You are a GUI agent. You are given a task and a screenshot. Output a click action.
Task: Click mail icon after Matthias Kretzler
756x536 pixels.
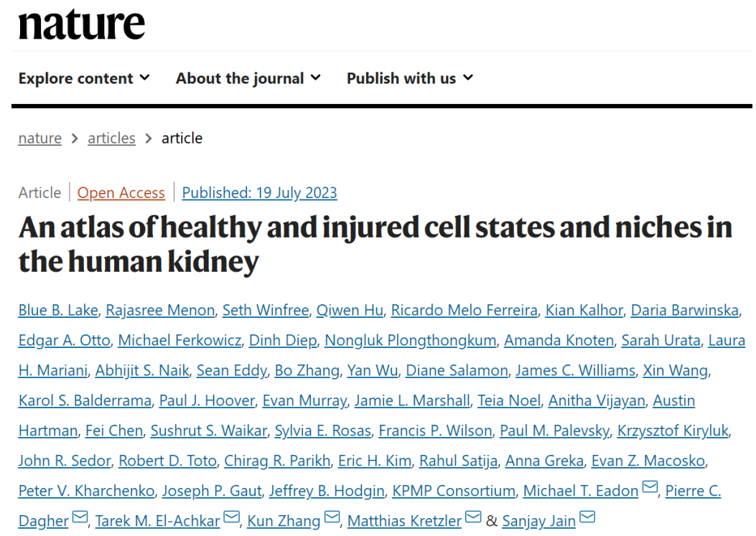pyautogui.click(x=472, y=519)
